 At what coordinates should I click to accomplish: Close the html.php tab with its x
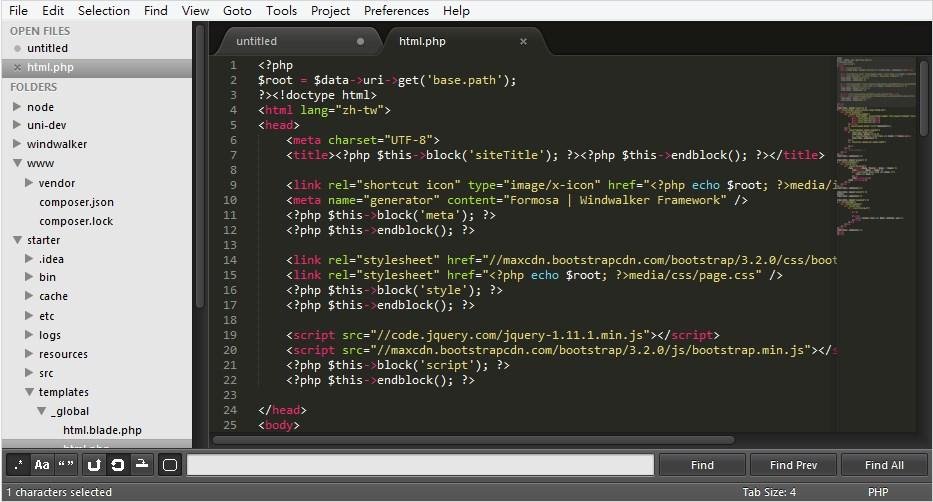[x=523, y=41]
